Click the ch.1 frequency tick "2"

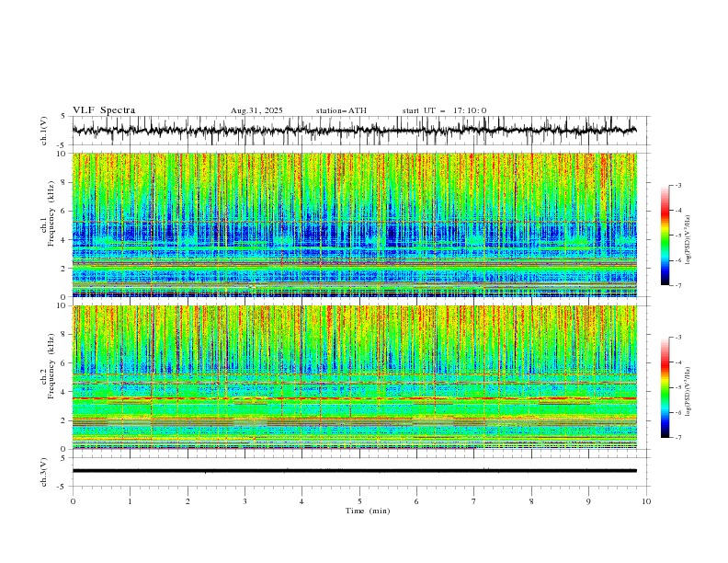pyautogui.click(x=64, y=269)
